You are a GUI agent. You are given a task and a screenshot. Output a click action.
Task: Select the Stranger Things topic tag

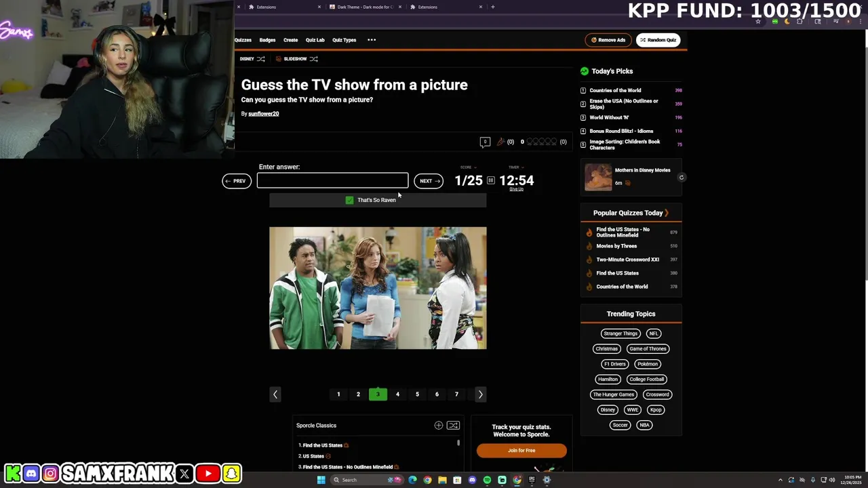click(x=620, y=333)
